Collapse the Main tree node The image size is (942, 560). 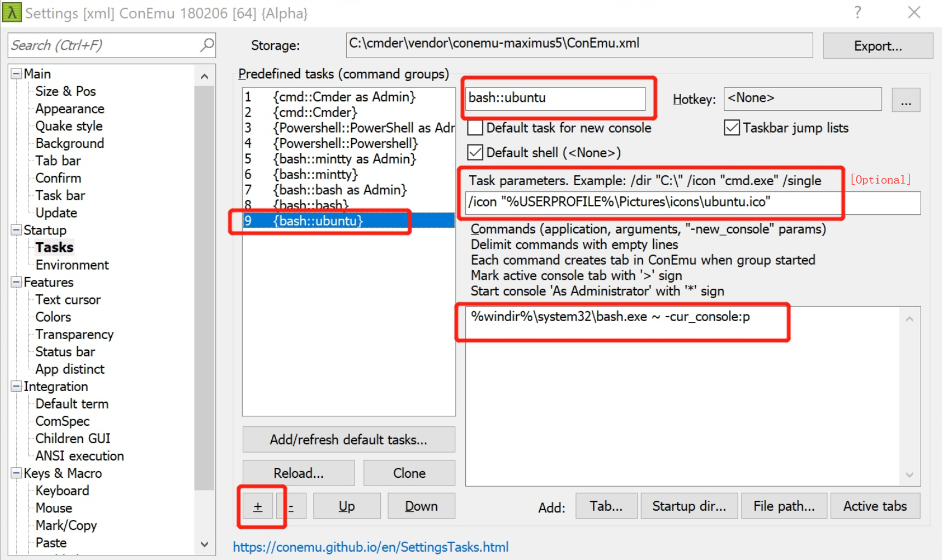[16, 73]
